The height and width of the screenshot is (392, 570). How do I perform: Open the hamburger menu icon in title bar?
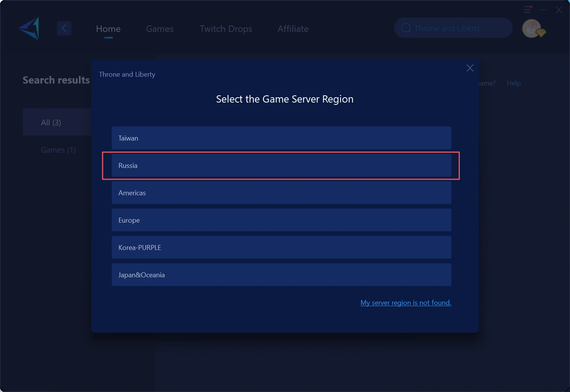point(527,9)
